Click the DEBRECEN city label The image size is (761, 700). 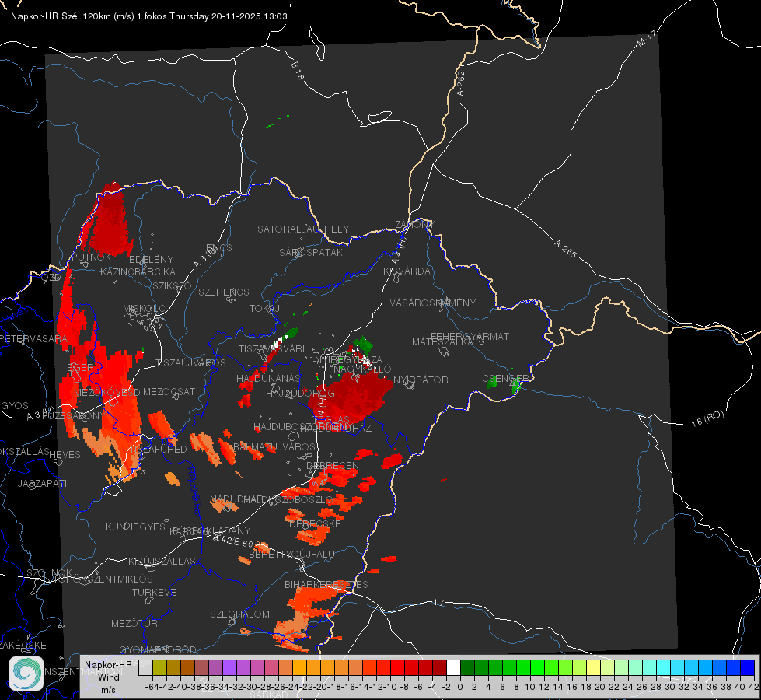[x=333, y=465]
